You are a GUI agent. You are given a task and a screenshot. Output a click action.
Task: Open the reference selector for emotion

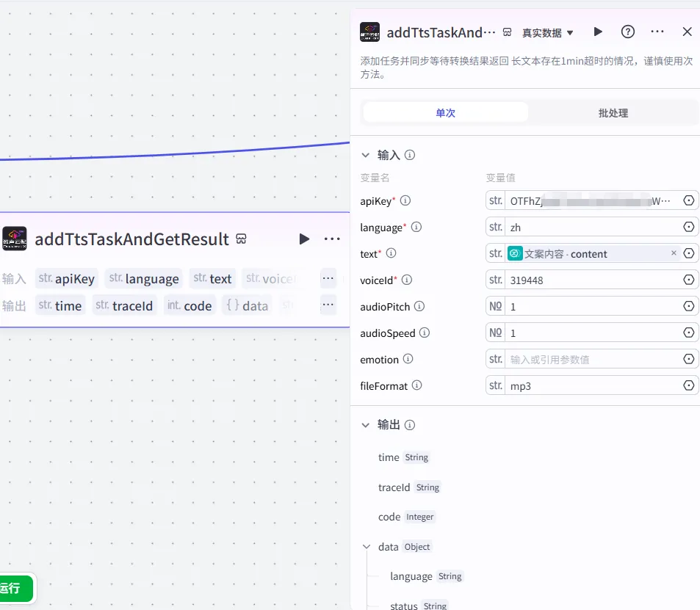pos(689,359)
